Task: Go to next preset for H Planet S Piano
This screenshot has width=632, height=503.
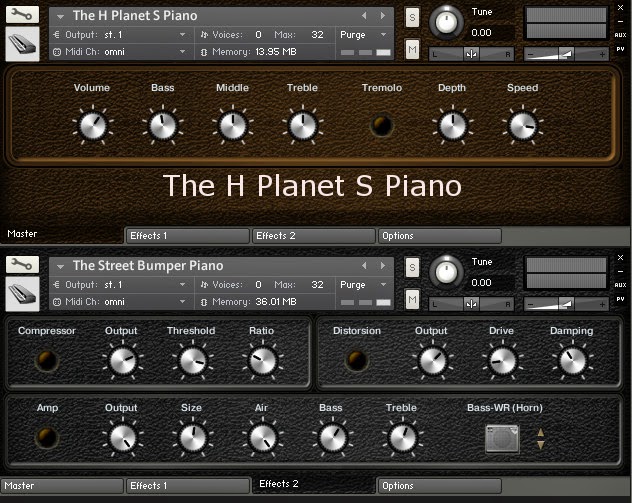Action: click(x=383, y=16)
